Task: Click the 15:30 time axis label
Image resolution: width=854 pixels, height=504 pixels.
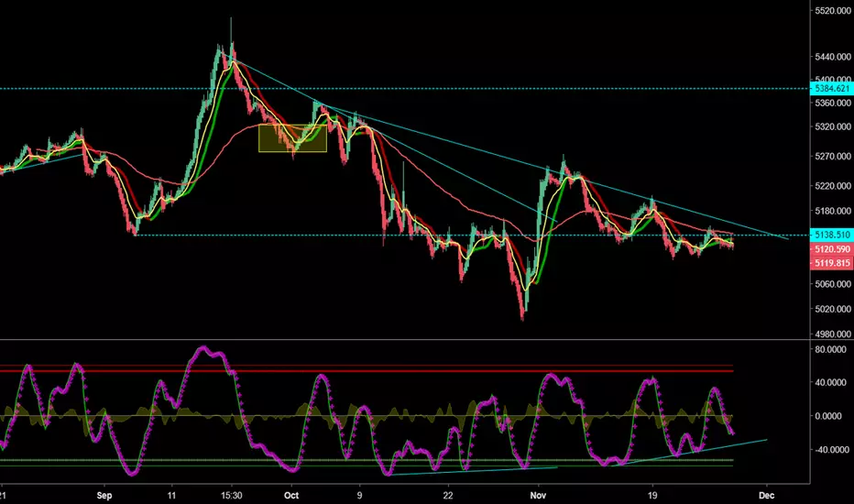Action: pos(232,495)
